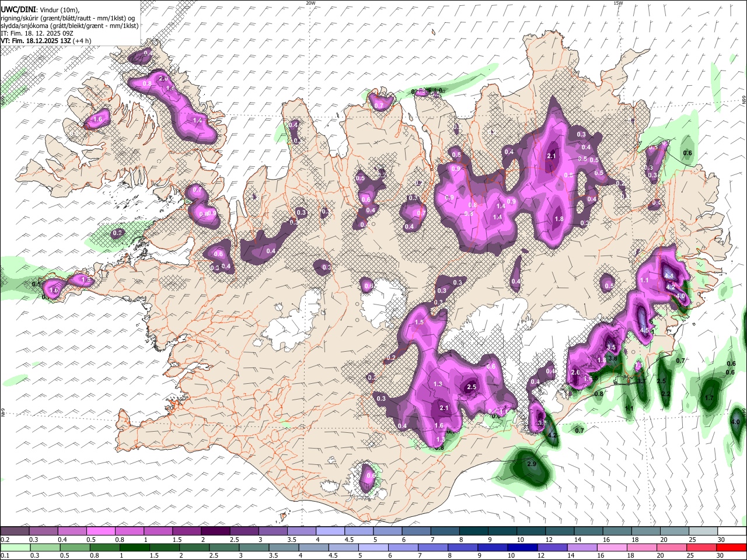The height and width of the screenshot is (560, 747).
Task: Click the '(+4 h)' forecast offset text
Action: coord(82,41)
